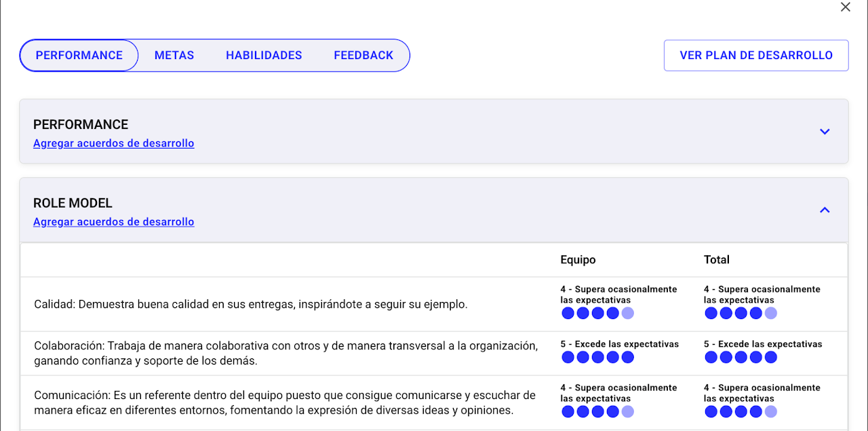This screenshot has height=431, width=868.
Task: Select the PERFORMANCE tab
Action: 79,56
